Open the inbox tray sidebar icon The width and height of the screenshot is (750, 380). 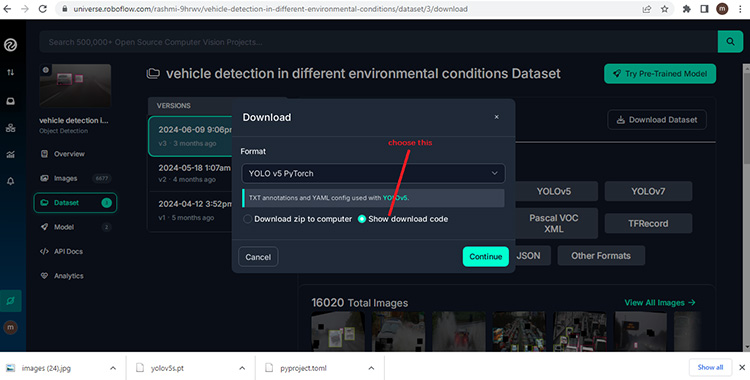(11, 101)
